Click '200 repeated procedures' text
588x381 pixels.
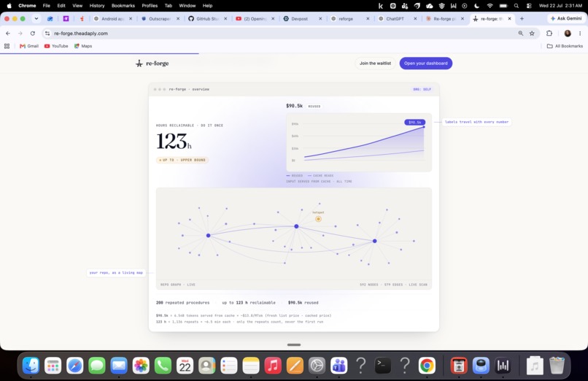(182, 303)
